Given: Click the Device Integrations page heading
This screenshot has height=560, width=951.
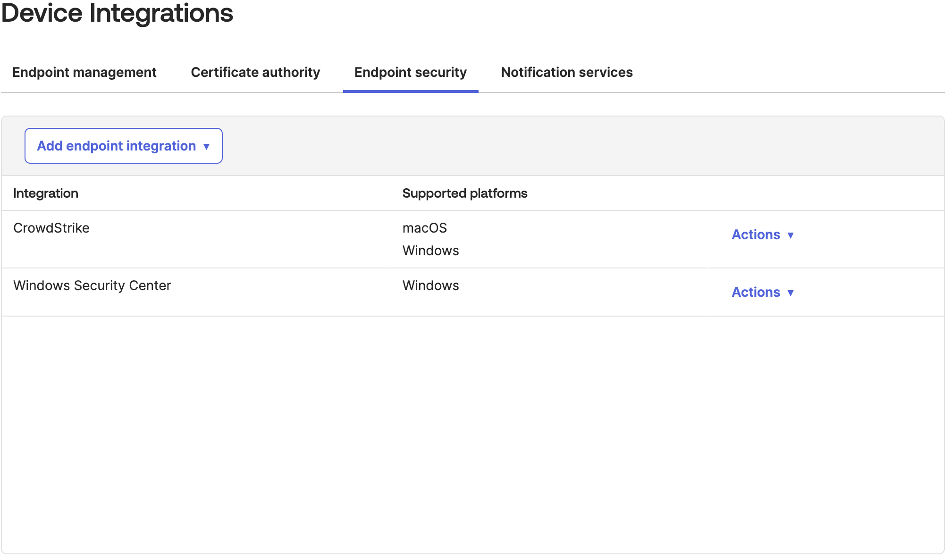Looking at the screenshot, I should [117, 13].
